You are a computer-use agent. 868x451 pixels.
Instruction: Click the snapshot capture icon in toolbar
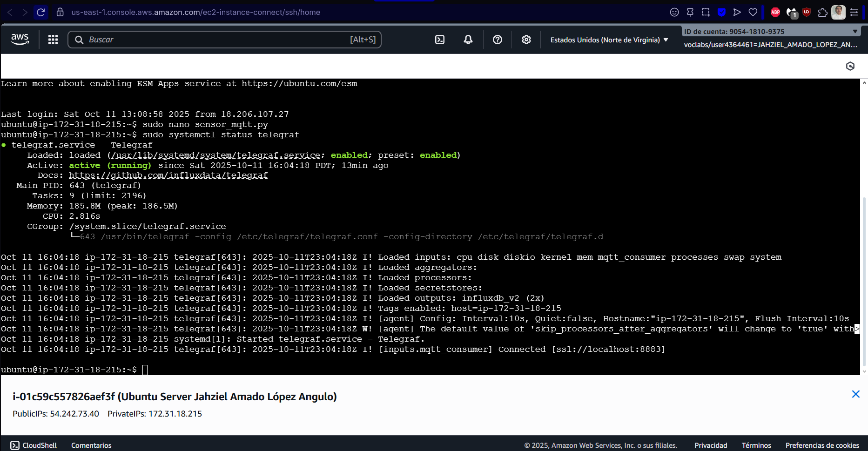[x=706, y=12]
